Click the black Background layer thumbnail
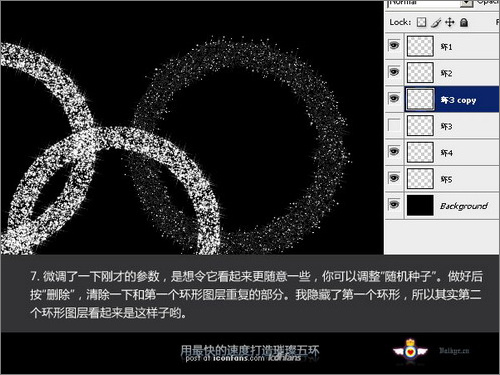Viewport: 500px width, 375px height. 420,205
